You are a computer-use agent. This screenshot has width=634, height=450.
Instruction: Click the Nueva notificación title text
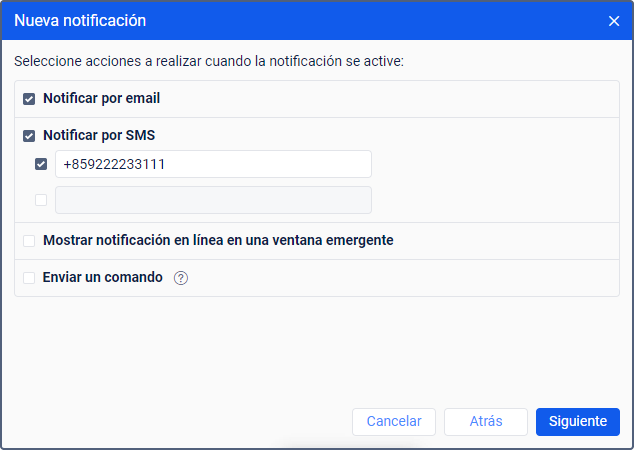(80, 20)
